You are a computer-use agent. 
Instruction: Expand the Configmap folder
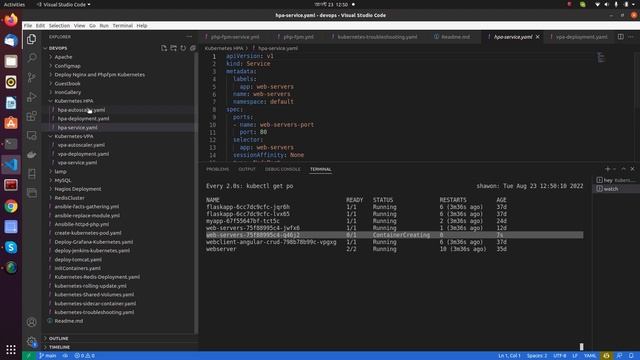click(x=67, y=66)
